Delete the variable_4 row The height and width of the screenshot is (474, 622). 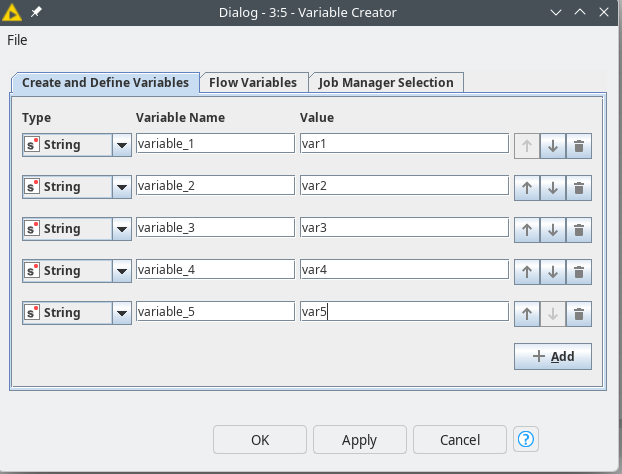pyautogui.click(x=578, y=271)
